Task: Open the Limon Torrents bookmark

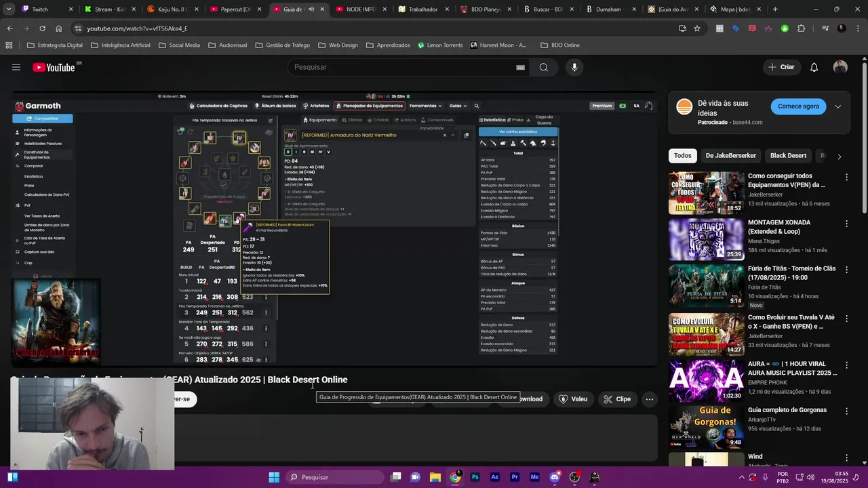Action: click(440, 45)
